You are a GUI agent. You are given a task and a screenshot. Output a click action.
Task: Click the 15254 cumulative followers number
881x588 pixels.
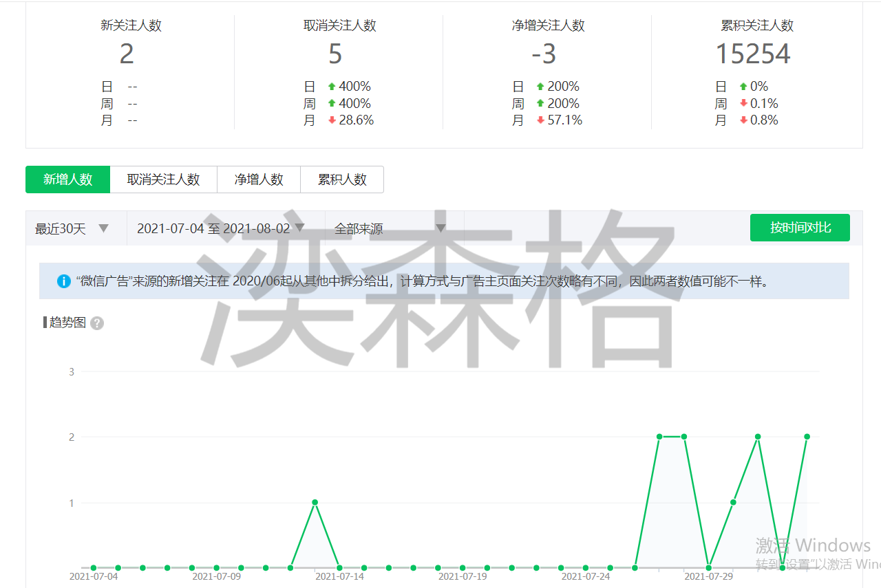[753, 54]
